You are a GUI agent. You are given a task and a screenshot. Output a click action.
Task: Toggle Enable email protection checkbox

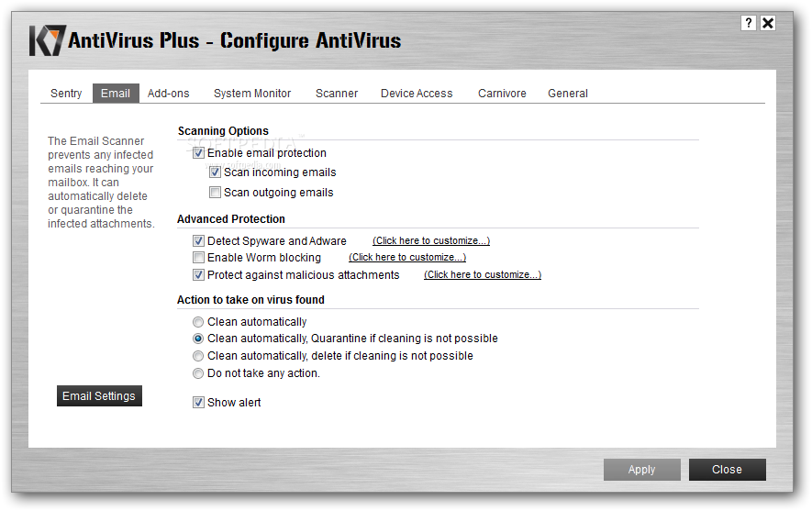198,153
